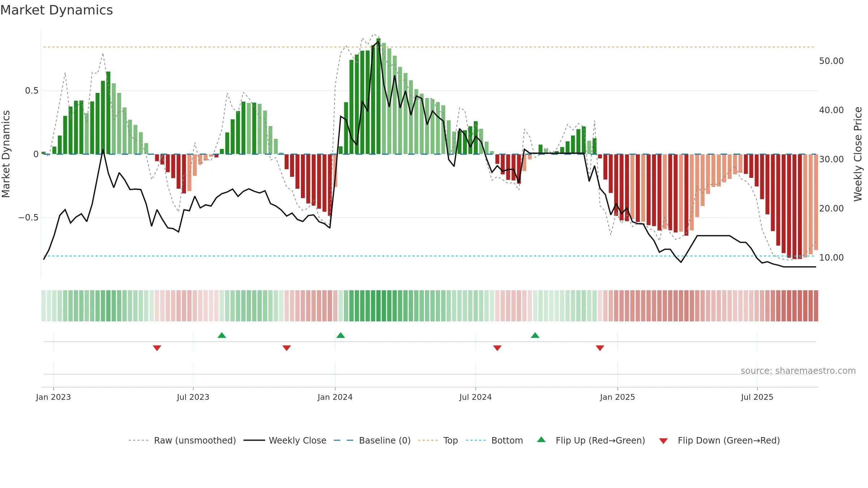
Task: Click the tallest green bar at the early 2024 peak
Action: pos(378,96)
